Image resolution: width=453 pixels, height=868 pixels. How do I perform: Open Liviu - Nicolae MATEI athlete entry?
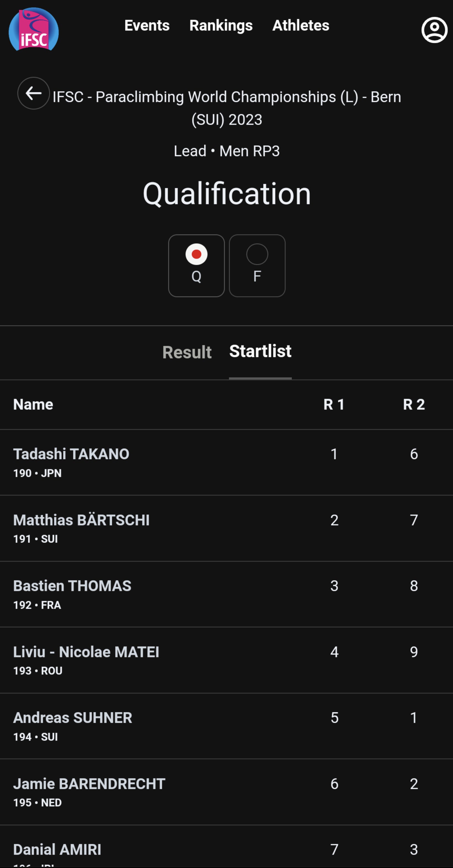[x=86, y=652]
